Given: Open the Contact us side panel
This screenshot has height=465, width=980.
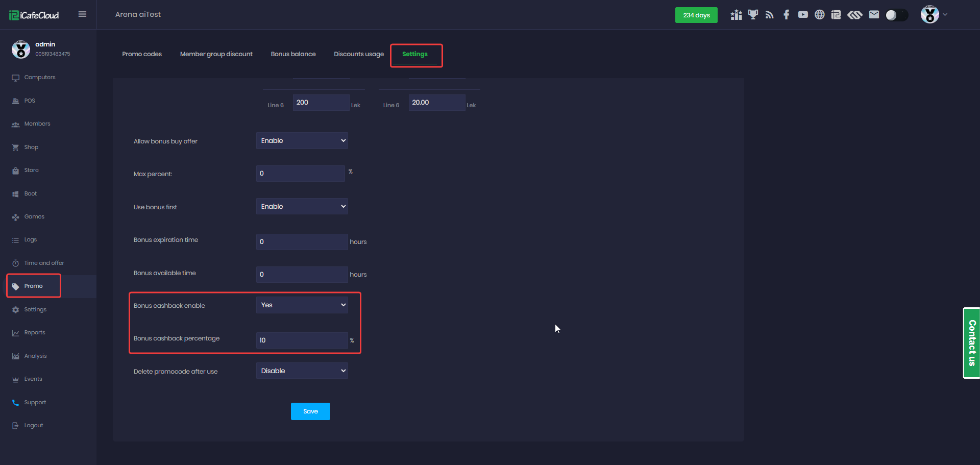Looking at the screenshot, I should click(x=972, y=342).
